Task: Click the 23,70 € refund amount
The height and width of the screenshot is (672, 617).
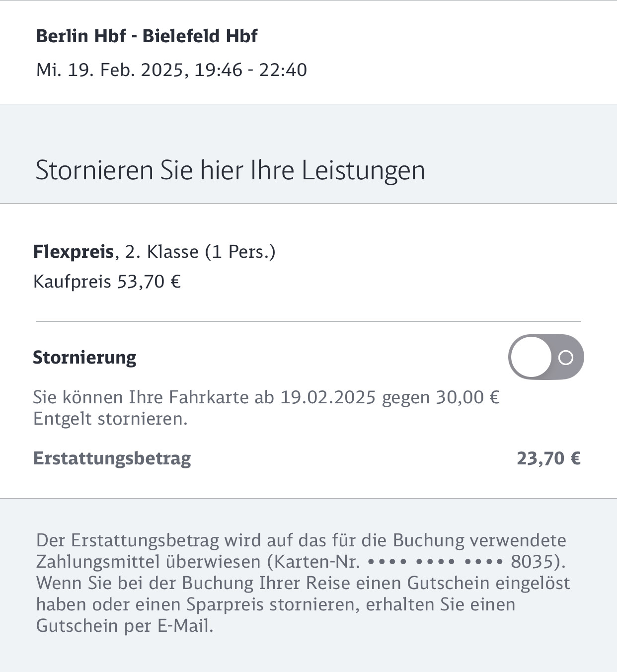Action: 548,458
